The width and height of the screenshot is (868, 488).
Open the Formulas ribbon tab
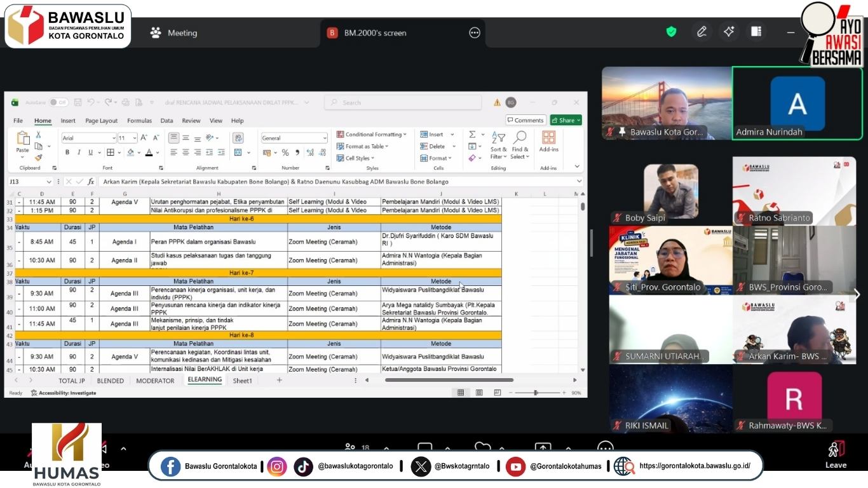tap(139, 121)
